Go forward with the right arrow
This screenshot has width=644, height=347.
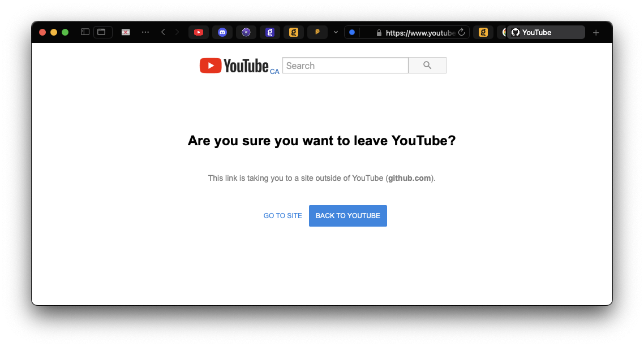coord(177,32)
